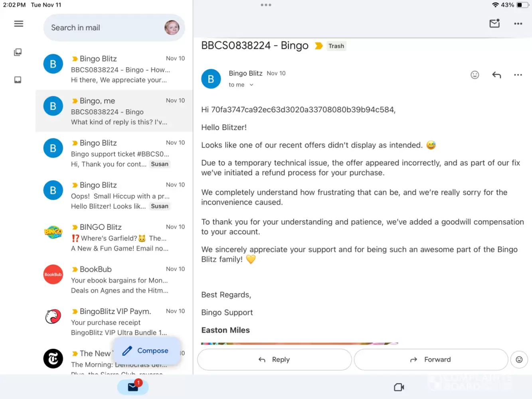Open the hamburger main menu
532x399 pixels.
click(x=18, y=24)
